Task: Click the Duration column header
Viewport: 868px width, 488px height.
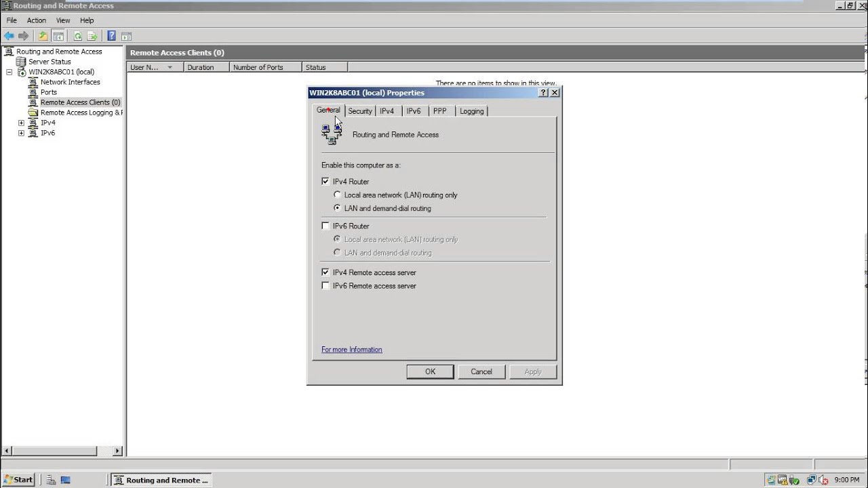Action: coord(205,67)
